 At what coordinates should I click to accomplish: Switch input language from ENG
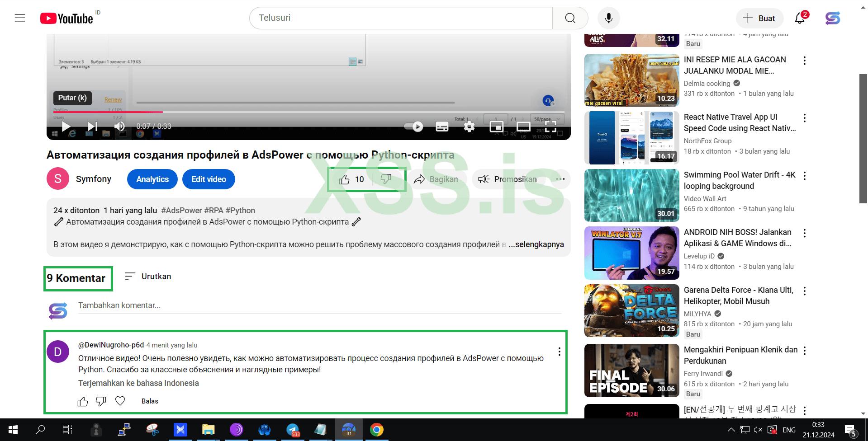(x=789, y=430)
